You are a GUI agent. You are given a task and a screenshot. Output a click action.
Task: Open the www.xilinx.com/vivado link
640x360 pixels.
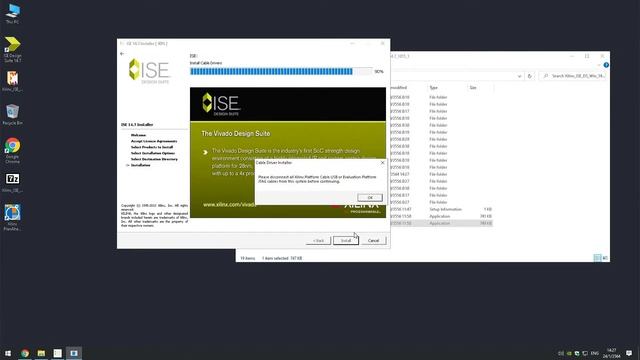tap(229, 204)
